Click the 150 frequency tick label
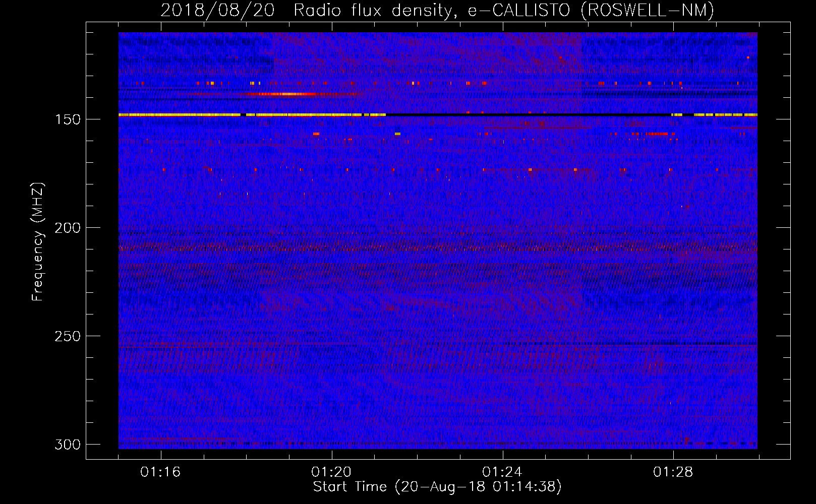This screenshot has height=504, width=816. point(68,119)
